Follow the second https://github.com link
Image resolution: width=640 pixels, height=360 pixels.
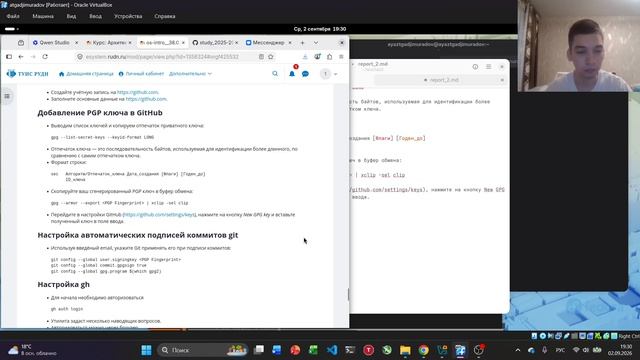[146, 99]
